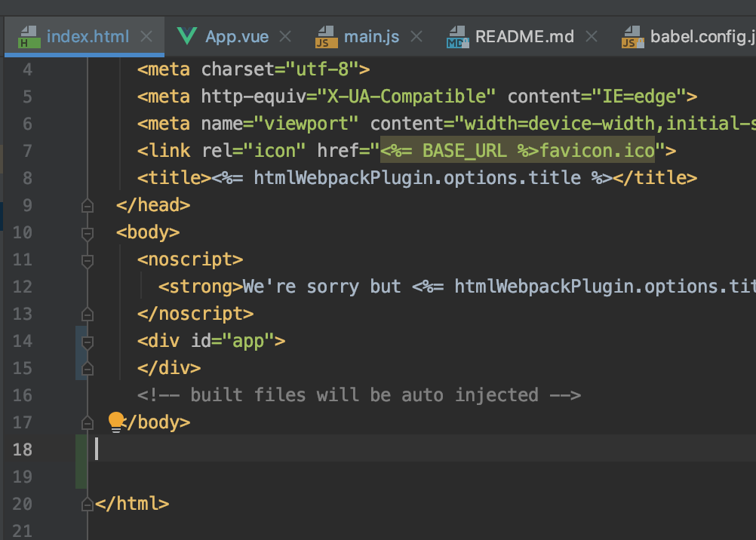Close the main.js tab
The height and width of the screenshot is (540, 756).
416,37
